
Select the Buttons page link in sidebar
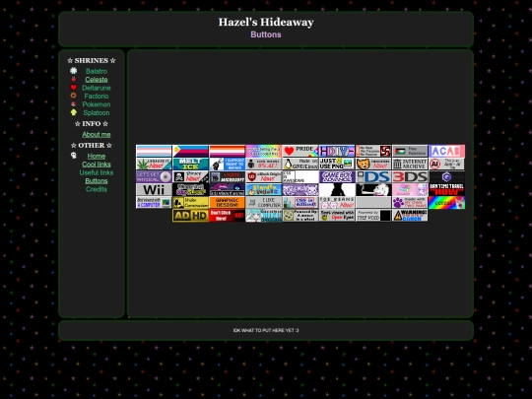coord(97,181)
